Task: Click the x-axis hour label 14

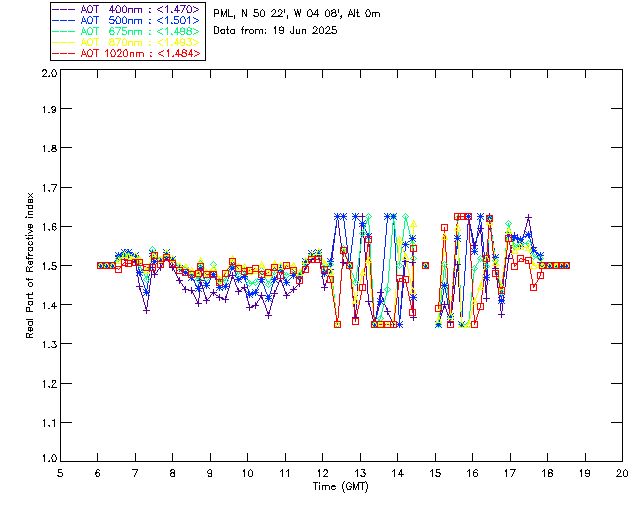Action: (398, 473)
